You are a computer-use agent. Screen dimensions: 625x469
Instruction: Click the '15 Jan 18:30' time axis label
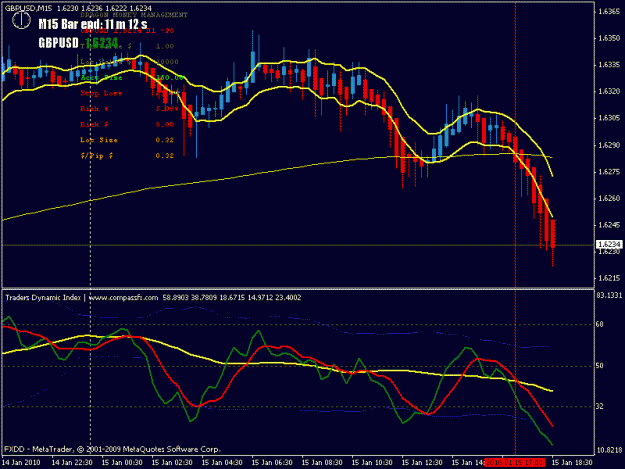pyautogui.click(x=572, y=463)
